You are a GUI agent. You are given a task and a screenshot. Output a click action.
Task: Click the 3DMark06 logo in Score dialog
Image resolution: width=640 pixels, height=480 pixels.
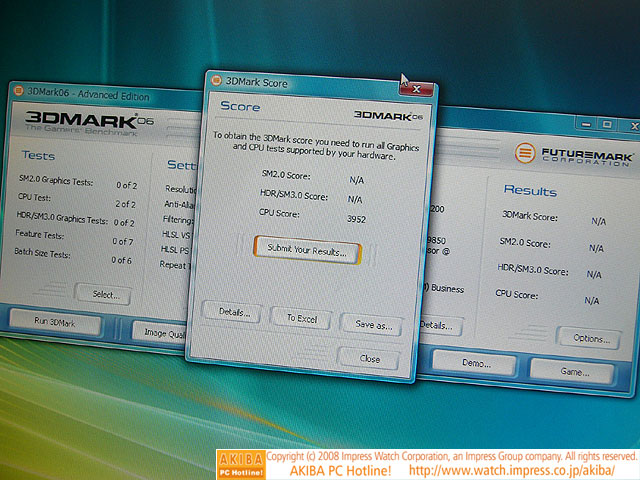point(391,115)
